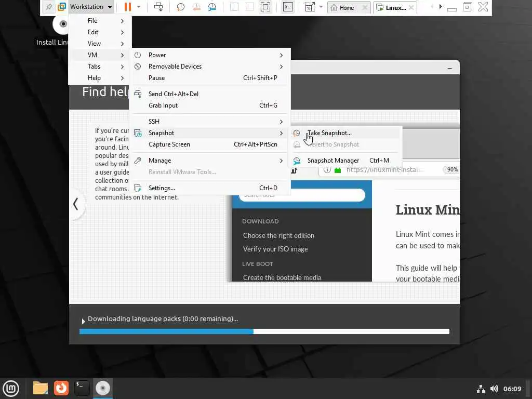Select the VM menu entry
Screen dimensions: 532x399
tap(100, 55)
